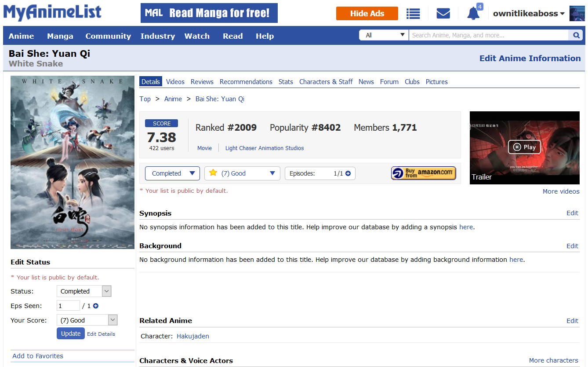Switch to the Clubs tab
588x367 pixels.
pos(412,81)
